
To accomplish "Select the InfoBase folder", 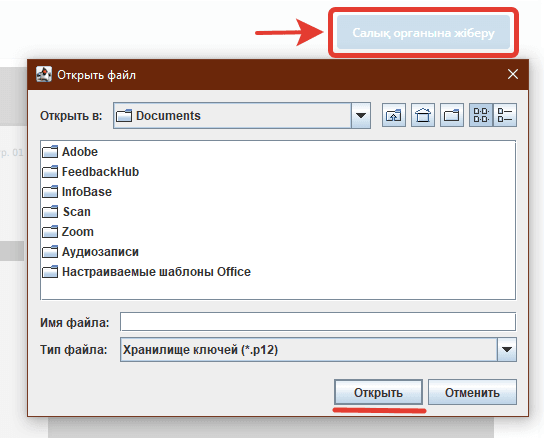I will (77, 192).
